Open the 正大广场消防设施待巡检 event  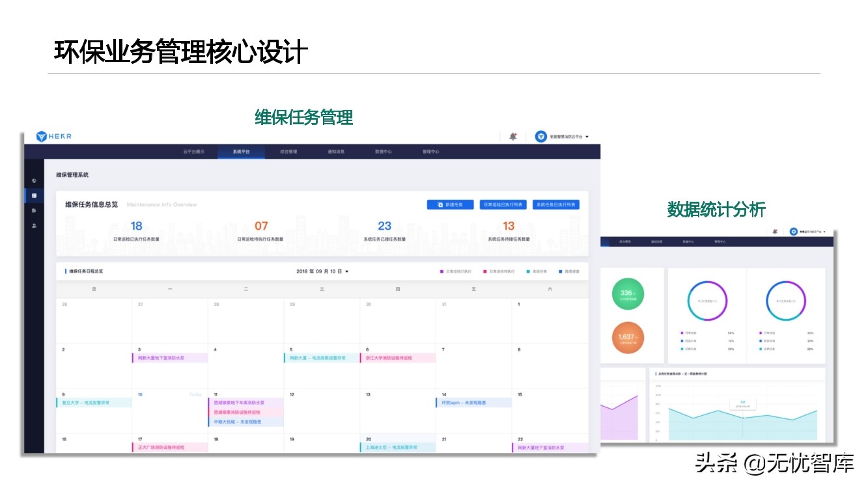(x=170, y=448)
